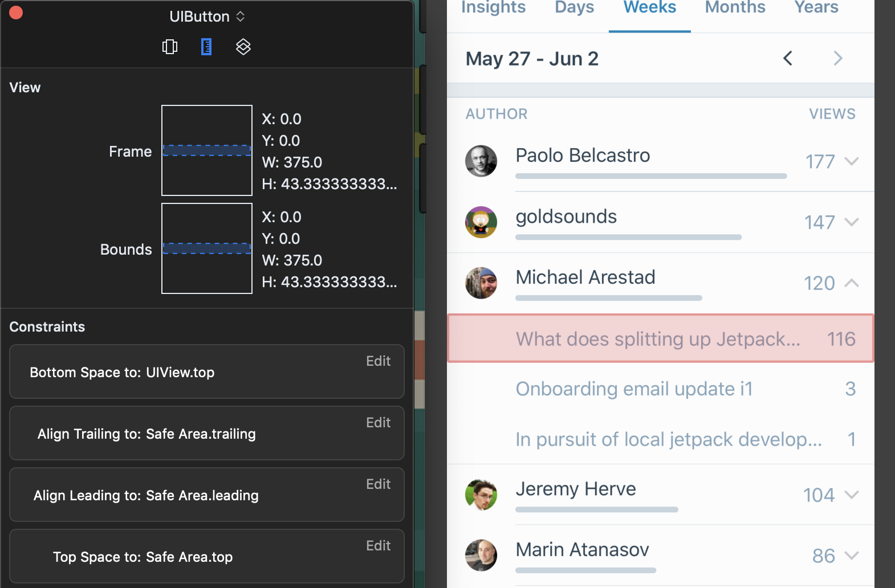Click the Constraints section heading
This screenshot has height=588, width=895.
[x=47, y=326]
